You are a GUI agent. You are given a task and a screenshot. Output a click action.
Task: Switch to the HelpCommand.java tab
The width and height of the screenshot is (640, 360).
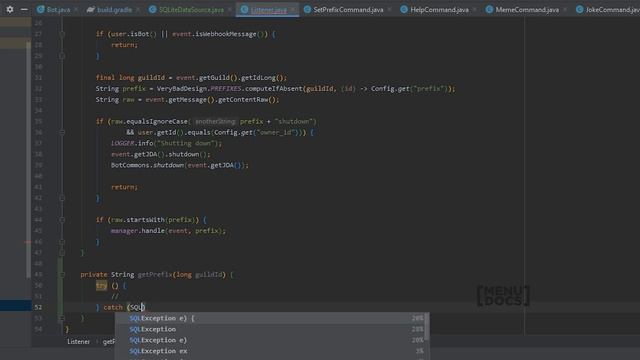[x=439, y=9]
